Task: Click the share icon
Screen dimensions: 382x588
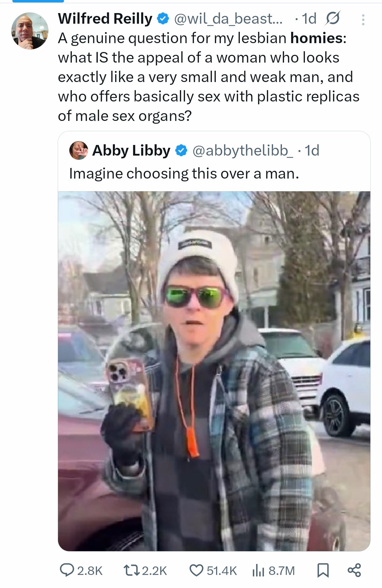Action: [354, 570]
